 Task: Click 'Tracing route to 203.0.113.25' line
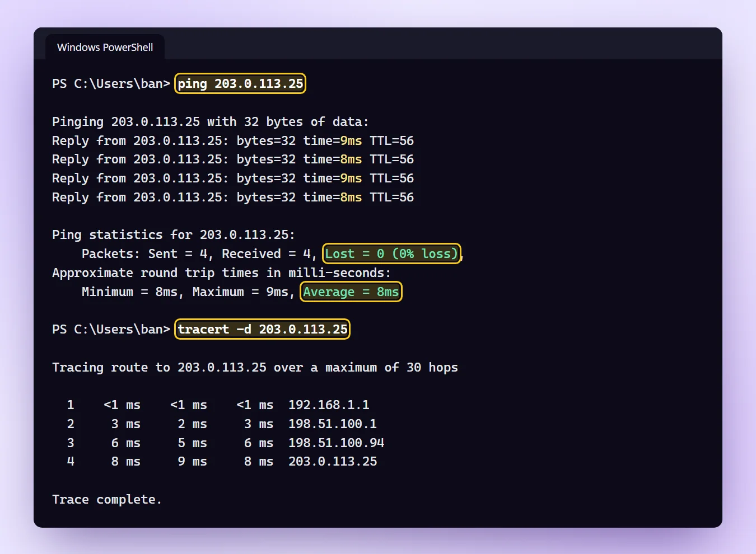(255, 367)
